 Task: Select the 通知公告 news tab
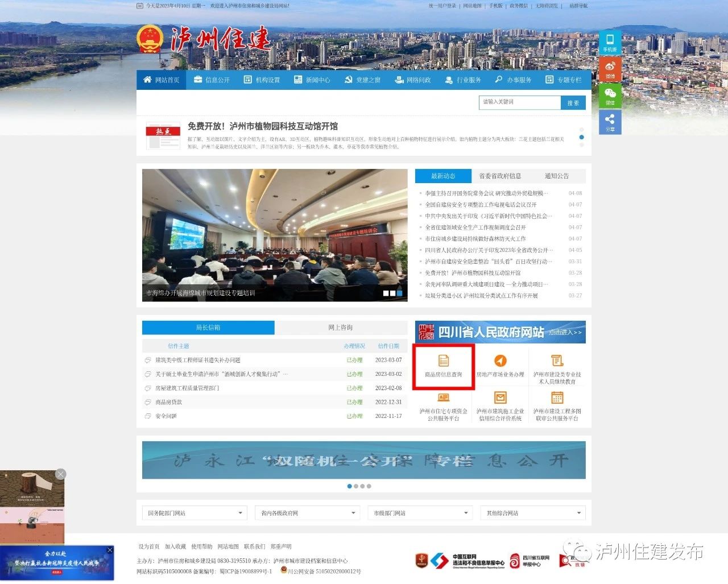tap(557, 176)
